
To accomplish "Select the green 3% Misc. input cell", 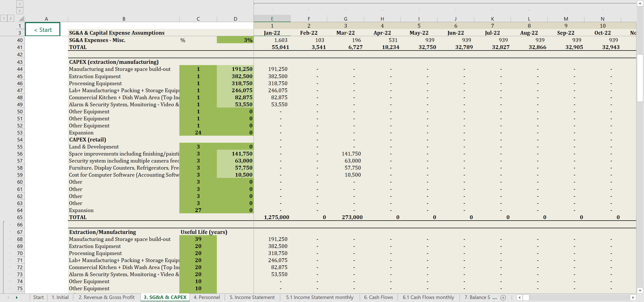I will 235,40.
